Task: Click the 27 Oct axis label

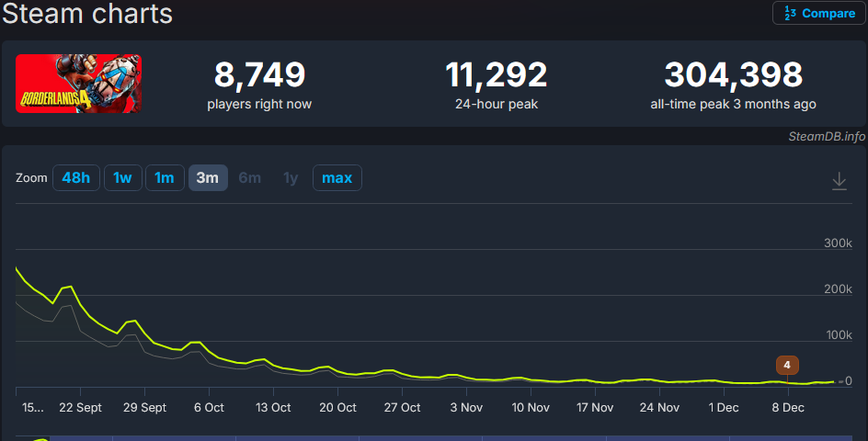Action: point(402,408)
